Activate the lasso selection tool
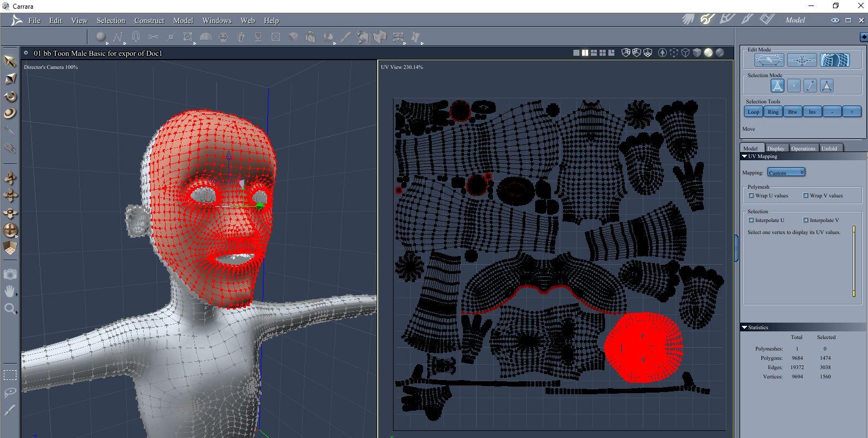 10,393
